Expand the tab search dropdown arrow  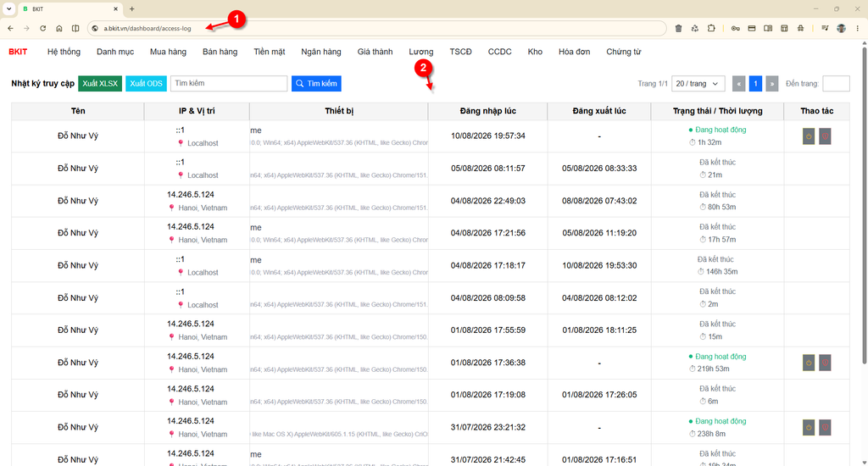[8, 8]
